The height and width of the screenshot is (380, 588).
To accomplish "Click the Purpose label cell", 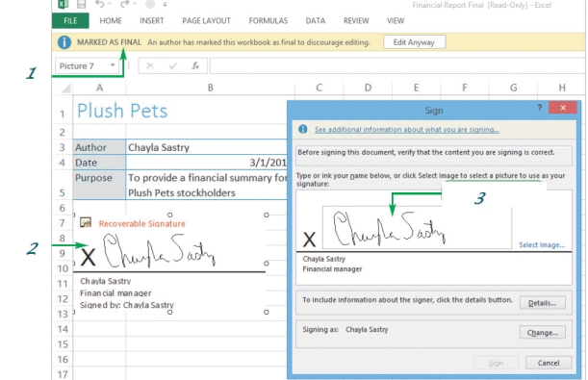I will (99, 185).
